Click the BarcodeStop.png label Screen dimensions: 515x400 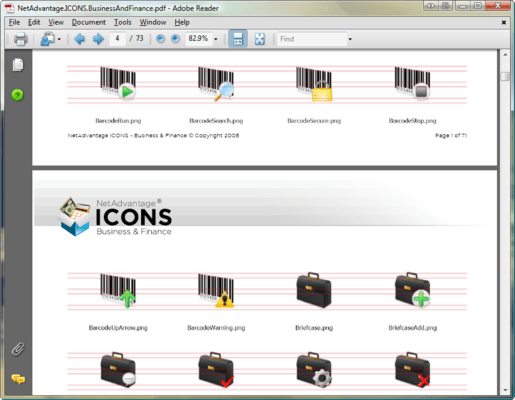coord(412,121)
